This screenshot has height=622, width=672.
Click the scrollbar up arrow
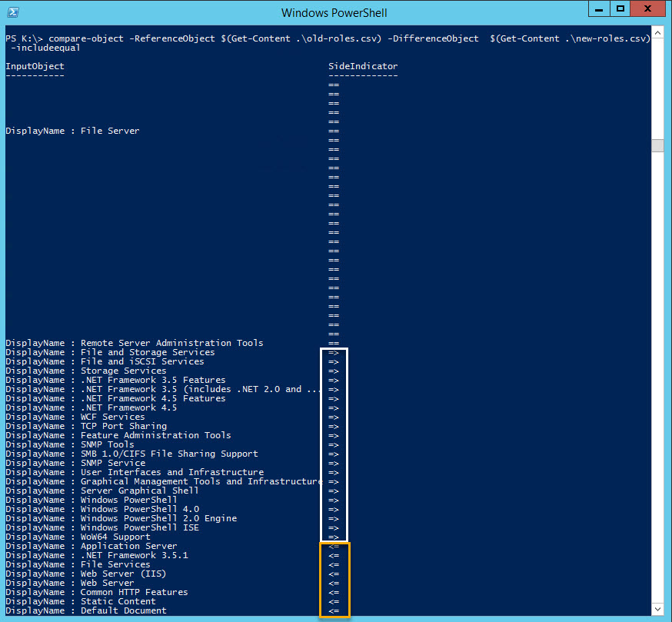tap(658, 35)
